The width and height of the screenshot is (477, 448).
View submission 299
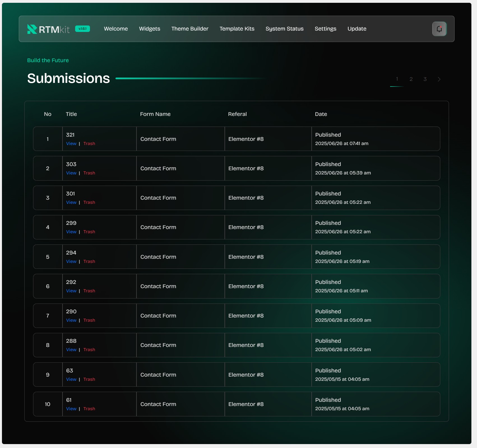(71, 232)
